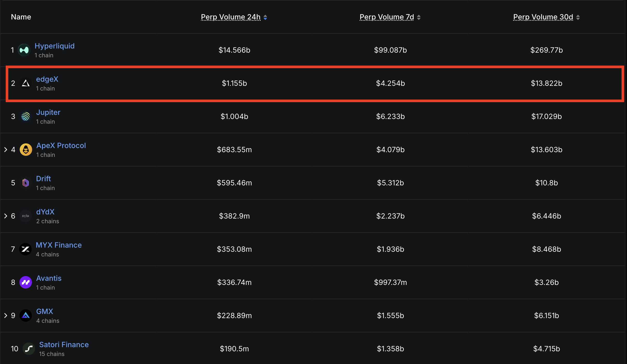This screenshot has width=627, height=364.
Task: Open the Satori Finance link
Action: pos(64,345)
